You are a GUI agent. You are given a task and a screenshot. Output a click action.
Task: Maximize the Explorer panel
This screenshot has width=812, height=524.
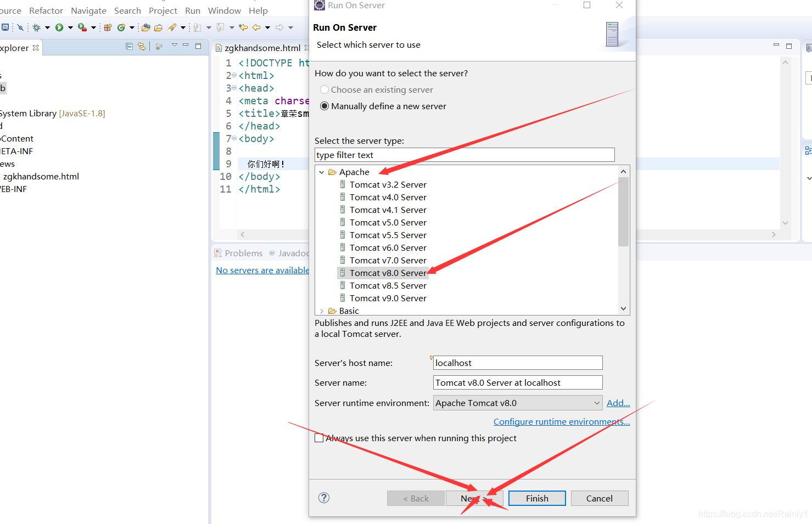tap(198, 46)
